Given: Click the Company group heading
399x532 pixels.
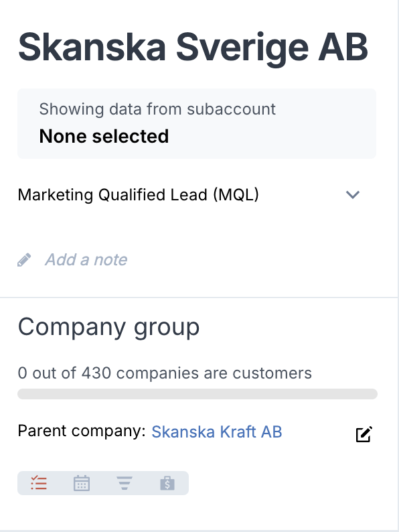Looking at the screenshot, I should [108, 327].
